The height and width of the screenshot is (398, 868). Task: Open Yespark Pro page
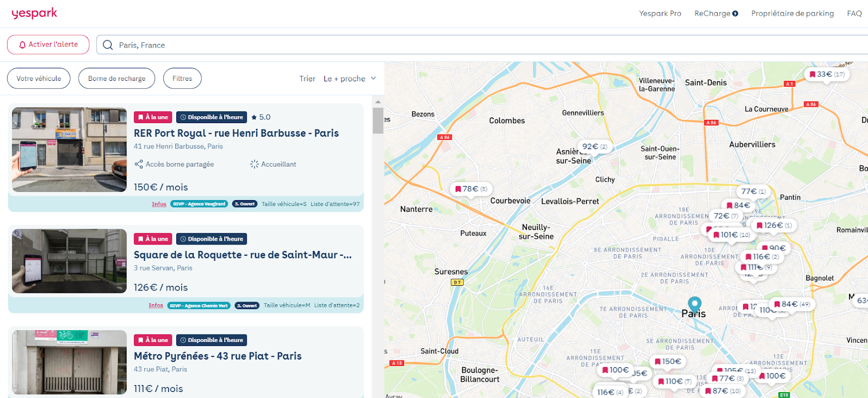(660, 14)
